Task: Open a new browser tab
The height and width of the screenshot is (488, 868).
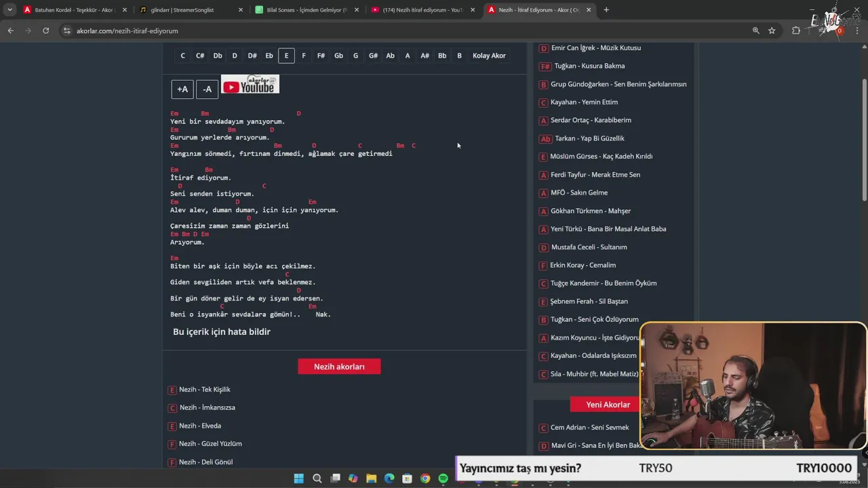Action: pyautogui.click(x=606, y=10)
